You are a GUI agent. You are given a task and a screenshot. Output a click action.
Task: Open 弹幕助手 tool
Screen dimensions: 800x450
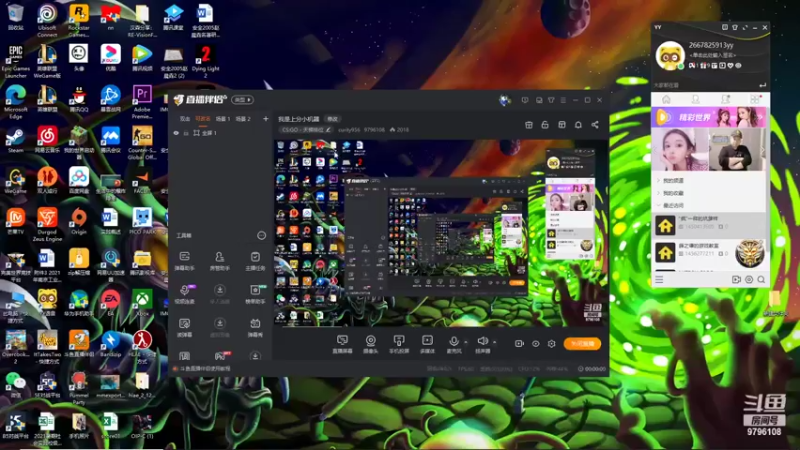(184, 260)
